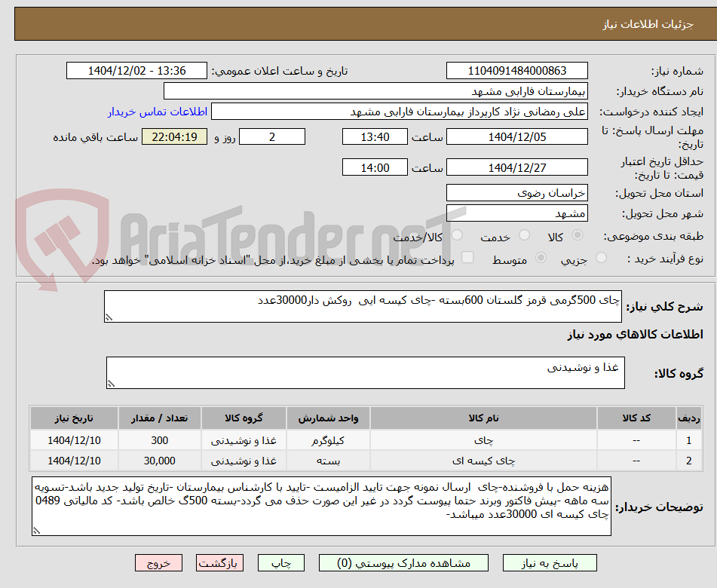The image size is (717, 588).
Task: Click the deadline time field 13:40
Action: point(375,136)
